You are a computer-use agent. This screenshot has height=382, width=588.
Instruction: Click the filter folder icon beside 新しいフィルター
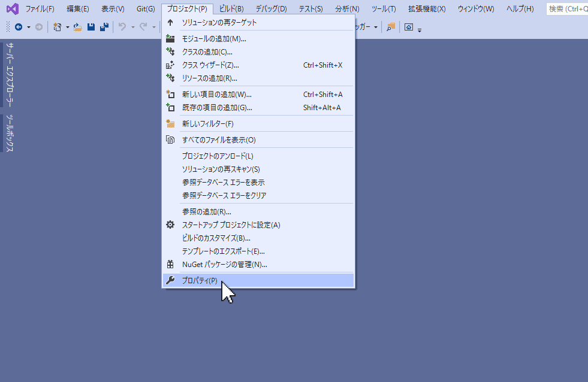click(x=170, y=123)
